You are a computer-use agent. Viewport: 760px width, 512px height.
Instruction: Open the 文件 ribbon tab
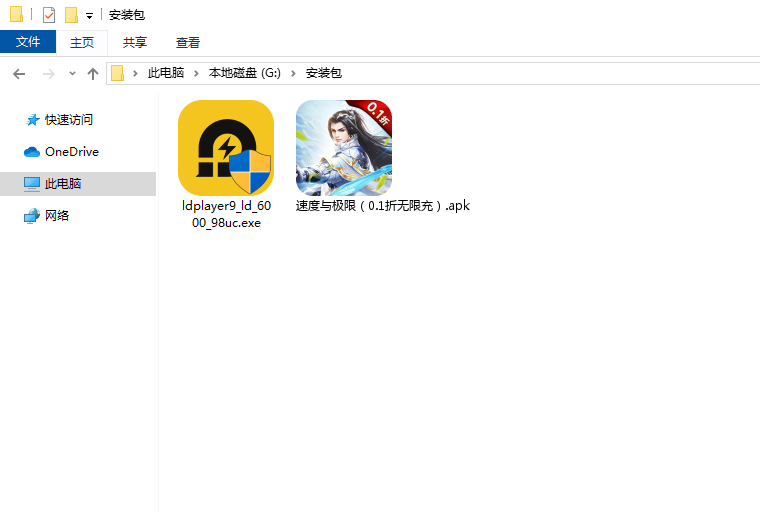28,42
